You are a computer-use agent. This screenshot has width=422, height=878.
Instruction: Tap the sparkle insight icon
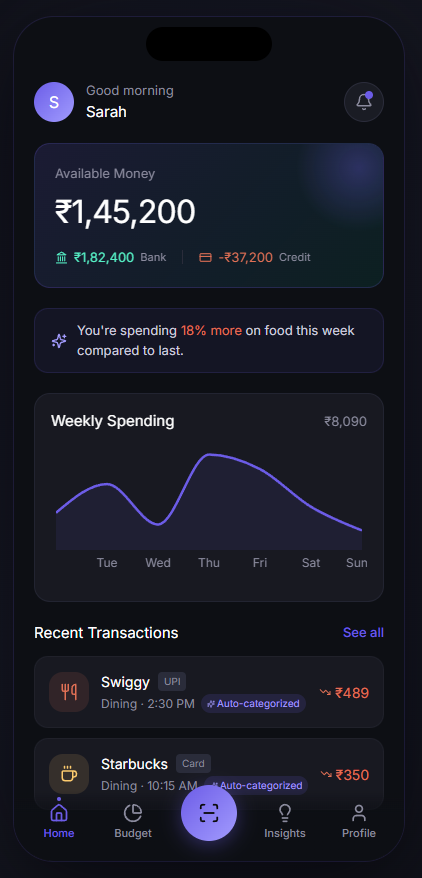(59, 340)
